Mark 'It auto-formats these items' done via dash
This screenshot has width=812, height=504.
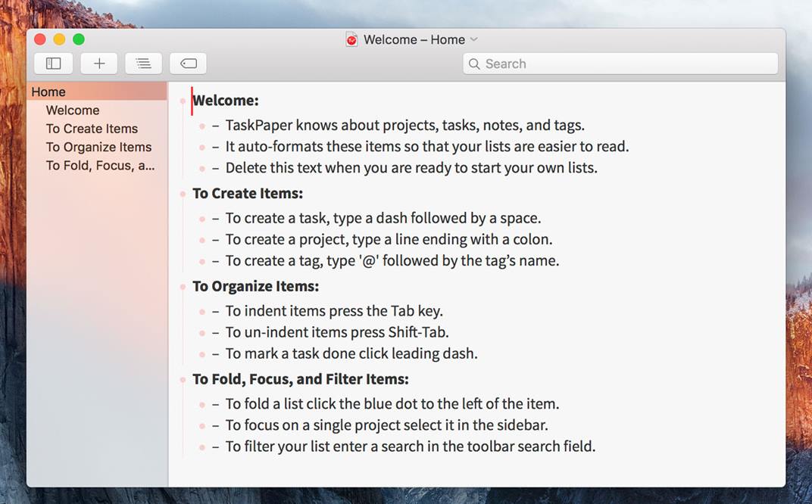pyautogui.click(x=215, y=147)
